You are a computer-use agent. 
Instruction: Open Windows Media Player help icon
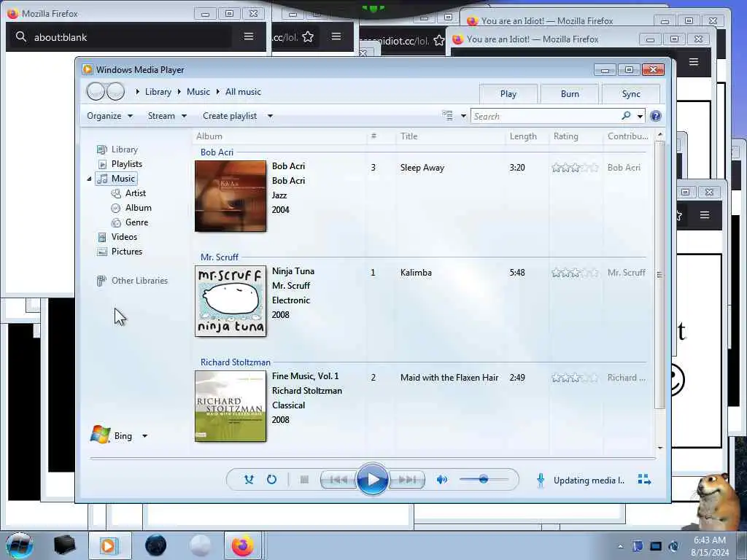click(656, 116)
